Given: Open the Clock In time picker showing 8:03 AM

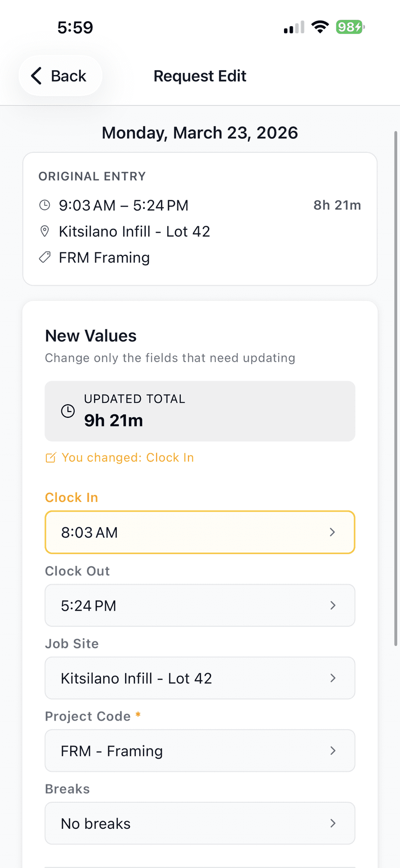Looking at the screenshot, I should point(200,532).
